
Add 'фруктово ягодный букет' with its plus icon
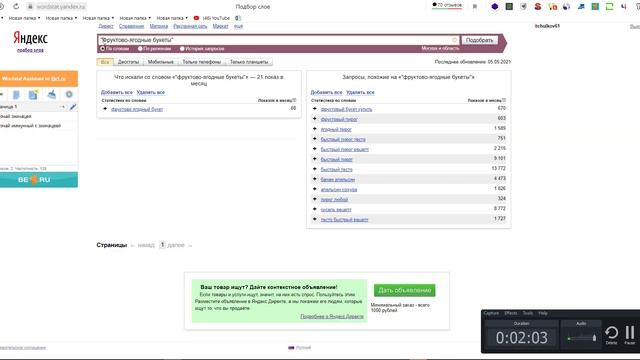click(105, 109)
